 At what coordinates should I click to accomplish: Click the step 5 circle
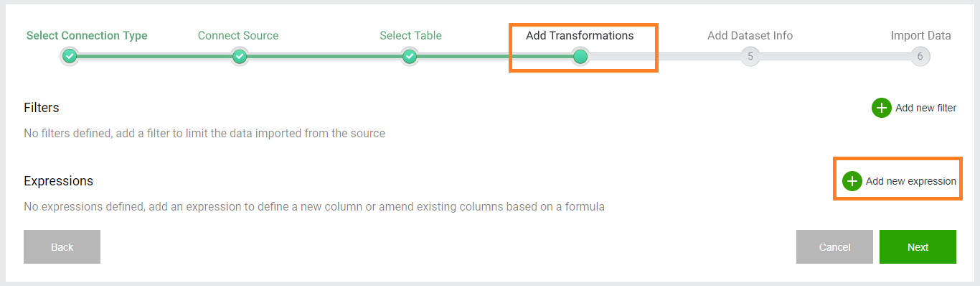[x=750, y=56]
